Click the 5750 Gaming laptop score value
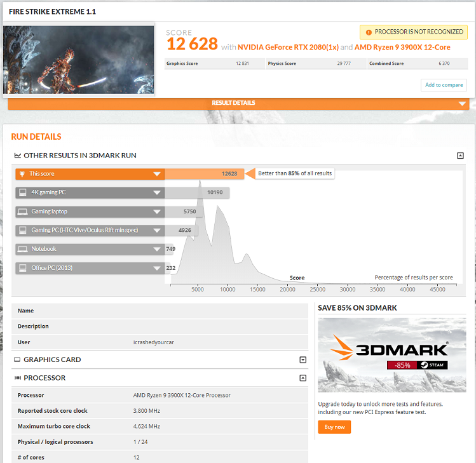This screenshot has height=463, width=476. tap(189, 211)
